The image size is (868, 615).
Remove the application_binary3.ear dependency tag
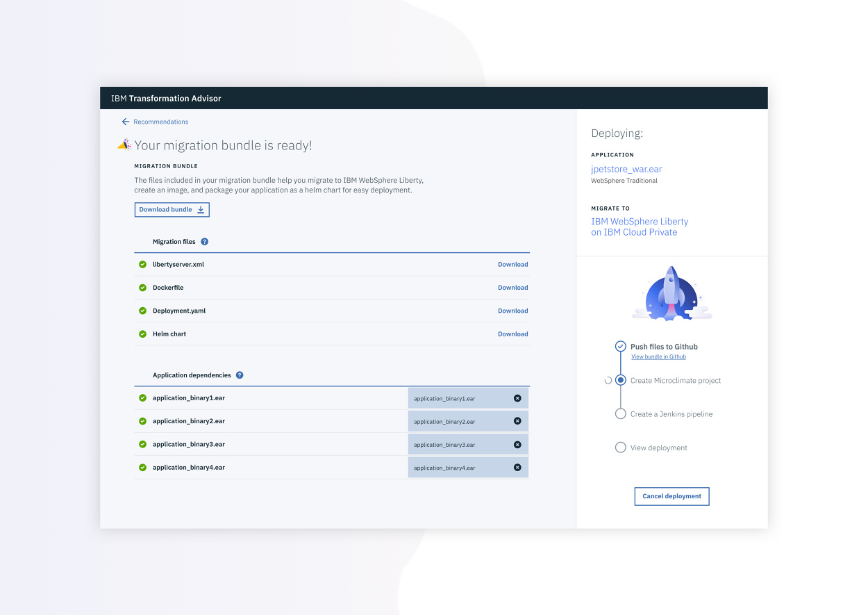point(517,444)
